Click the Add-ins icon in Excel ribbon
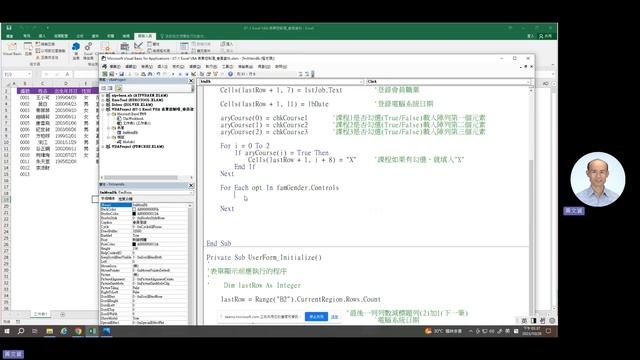Viewport: 640px width, 360px height. click(76, 50)
